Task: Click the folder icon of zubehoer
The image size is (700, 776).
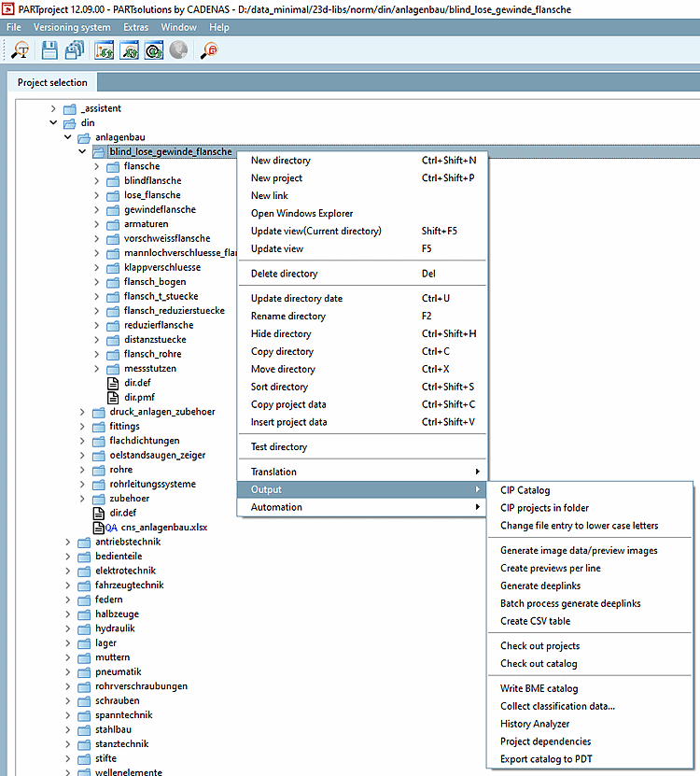Action: (98, 499)
